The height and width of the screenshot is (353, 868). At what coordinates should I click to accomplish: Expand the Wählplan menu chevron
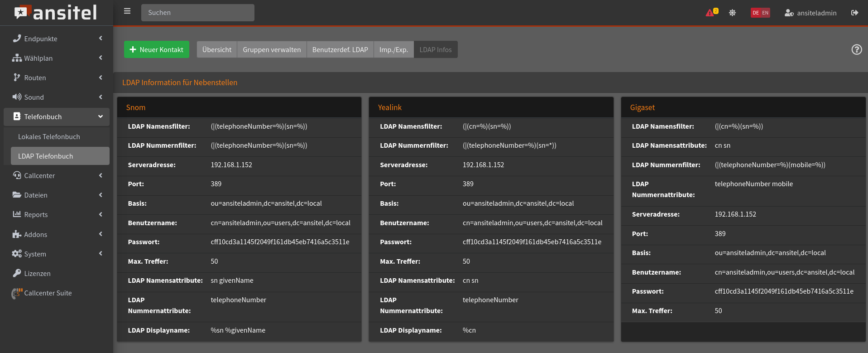pos(101,58)
